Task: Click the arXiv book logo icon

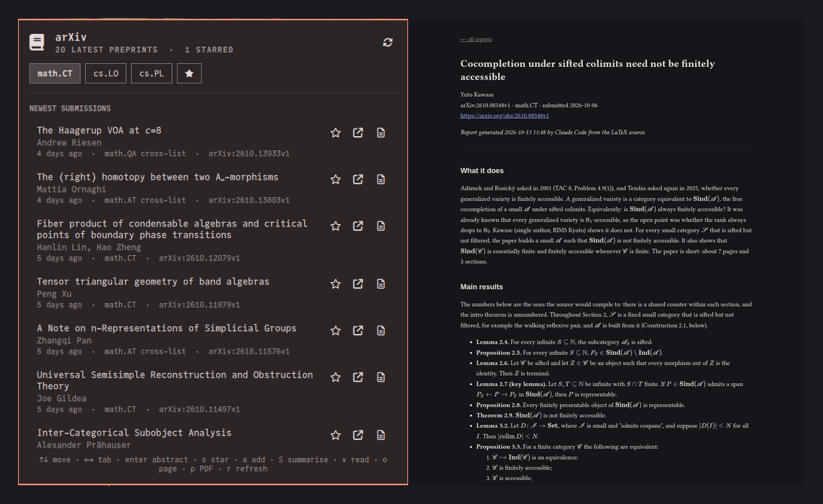Action: (37, 42)
